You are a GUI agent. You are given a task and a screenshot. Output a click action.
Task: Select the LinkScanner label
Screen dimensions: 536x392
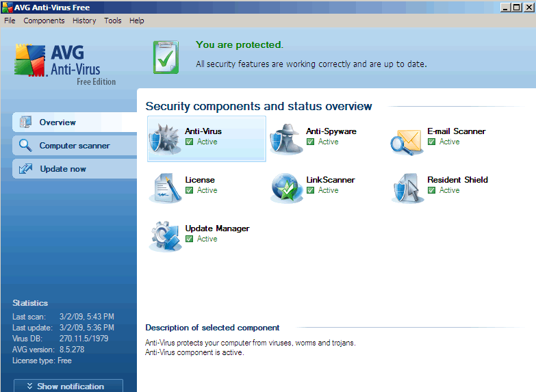(x=330, y=180)
